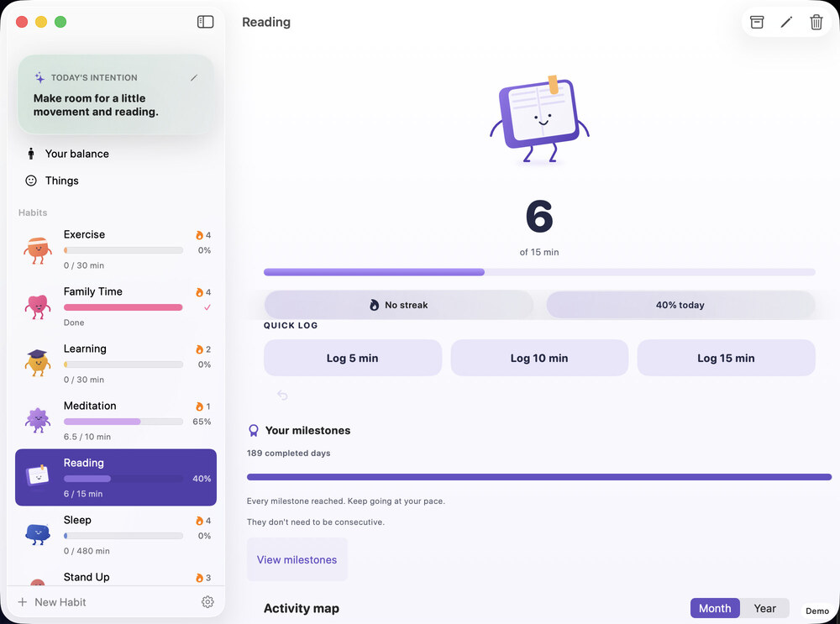Switch activity map to Month
Screen dimensions: 840x624
(715, 609)
